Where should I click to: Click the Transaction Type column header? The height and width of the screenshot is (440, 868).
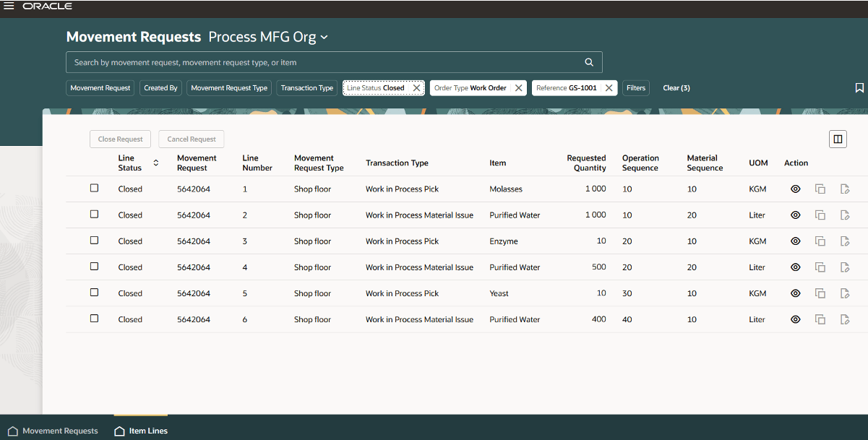click(x=397, y=163)
